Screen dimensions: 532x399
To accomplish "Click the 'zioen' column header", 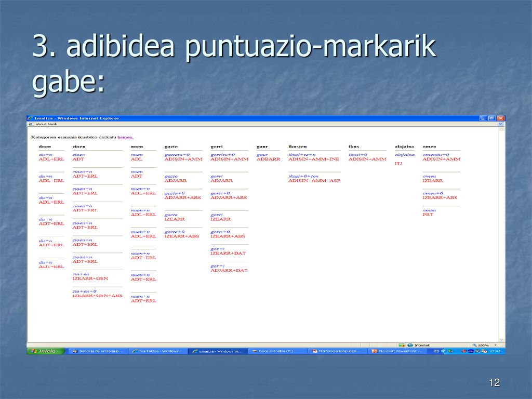I will [79, 147].
